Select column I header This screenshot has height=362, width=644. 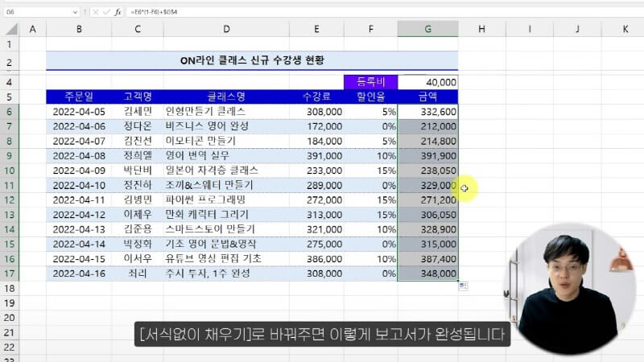coord(530,29)
